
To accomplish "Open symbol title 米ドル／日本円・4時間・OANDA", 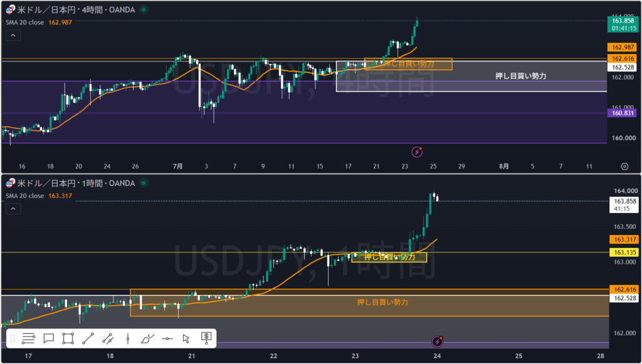I will 76,10.
